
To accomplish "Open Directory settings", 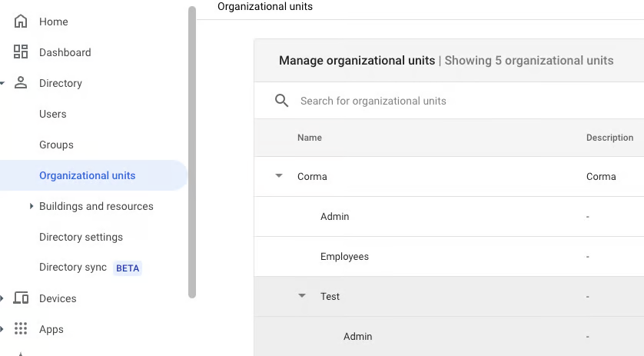I will [x=81, y=237].
